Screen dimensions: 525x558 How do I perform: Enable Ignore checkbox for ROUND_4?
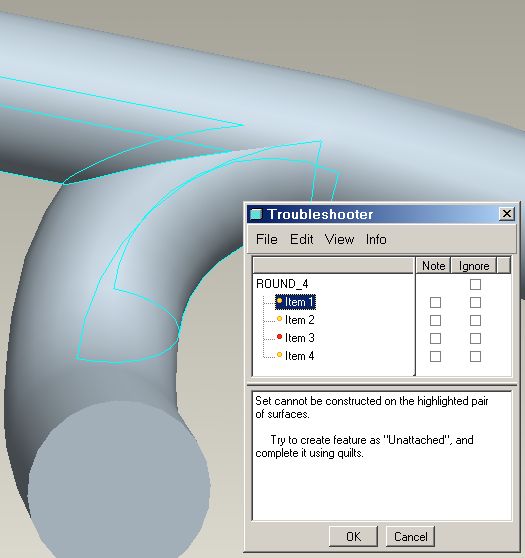pyautogui.click(x=475, y=284)
